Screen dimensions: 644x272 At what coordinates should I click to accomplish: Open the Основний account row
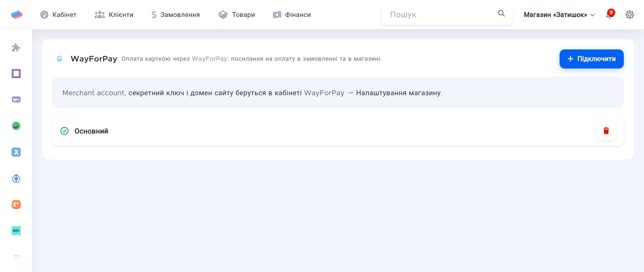point(338,131)
